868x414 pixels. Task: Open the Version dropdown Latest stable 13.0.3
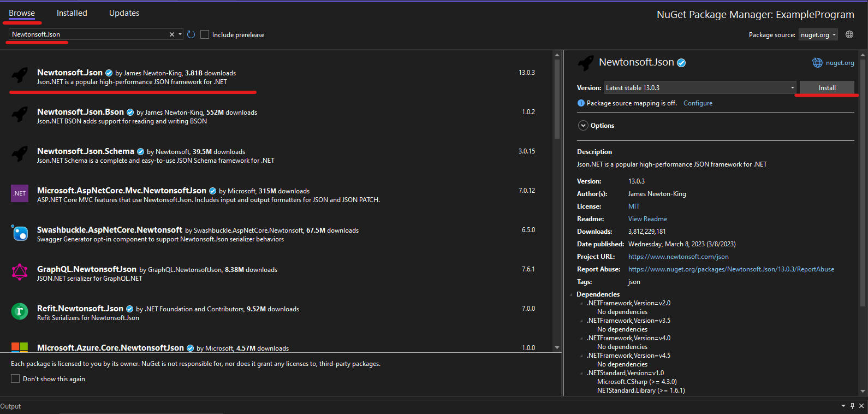700,88
